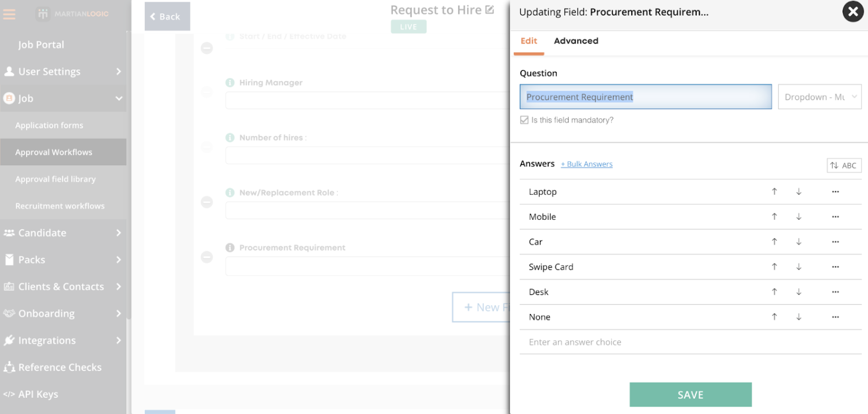Screen dimensions: 868x414
Task: Move Mobile answer up
Action: pyautogui.click(x=774, y=217)
